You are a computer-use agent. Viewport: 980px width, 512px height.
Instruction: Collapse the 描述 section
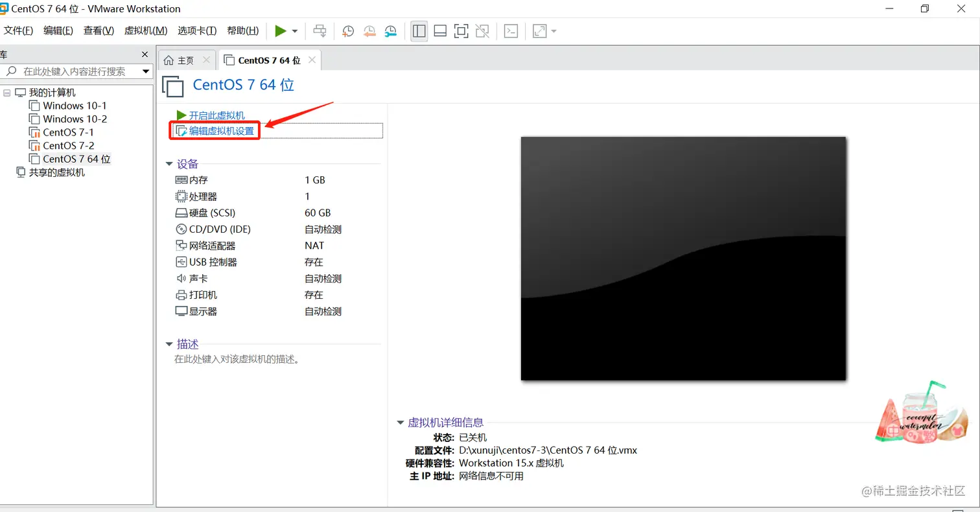170,344
